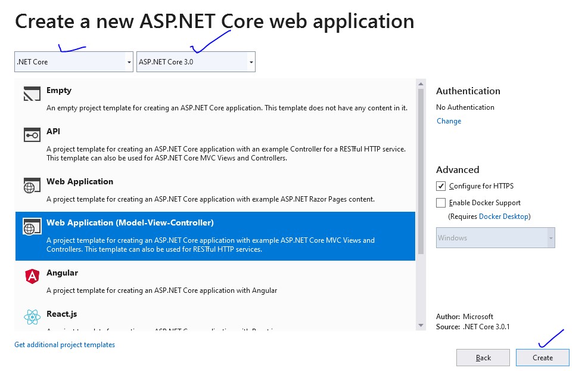Click the Change authentication link
The image size is (588, 371).
point(449,120)
